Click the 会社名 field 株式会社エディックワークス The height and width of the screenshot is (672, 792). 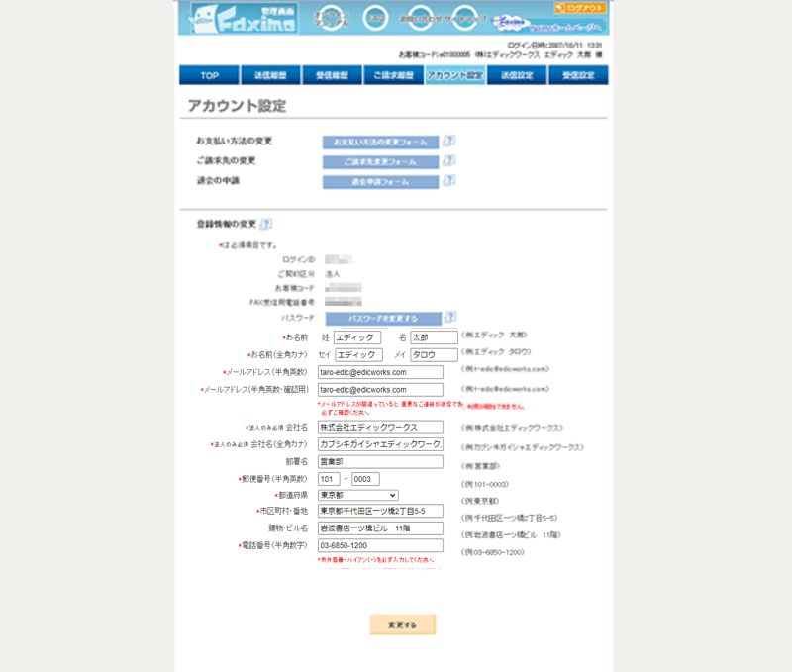coord(380,428)
